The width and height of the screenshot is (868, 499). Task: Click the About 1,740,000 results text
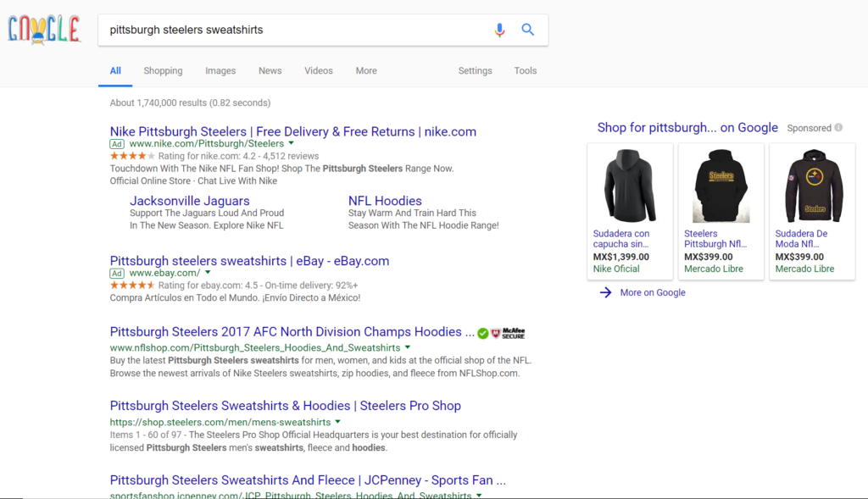point(190,103)
